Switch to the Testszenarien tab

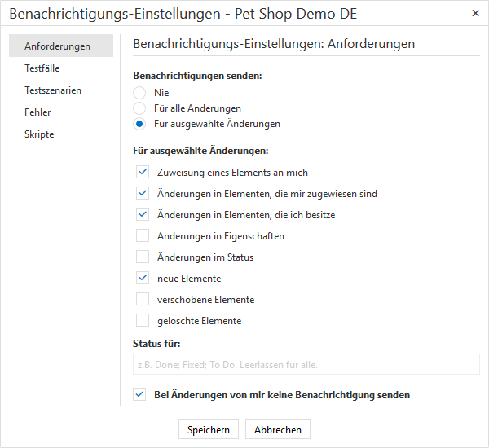pyautogui.click(x=53, y=90)
